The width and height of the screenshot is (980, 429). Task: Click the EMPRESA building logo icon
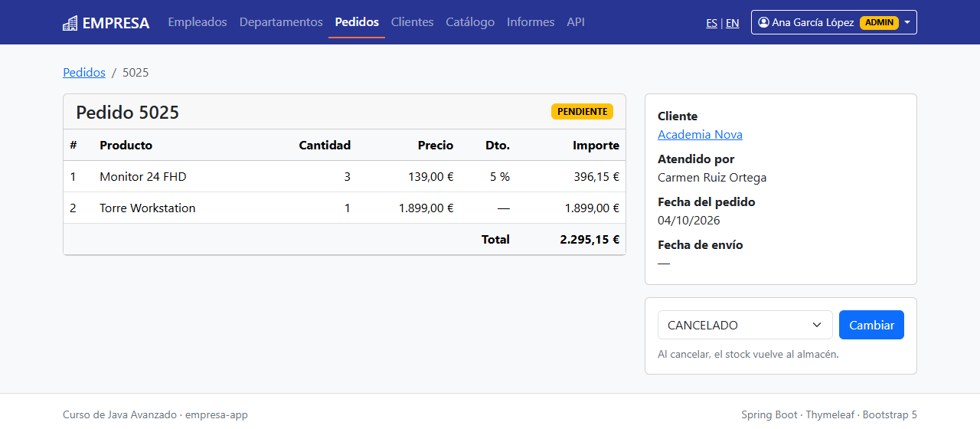coord(70,23)
